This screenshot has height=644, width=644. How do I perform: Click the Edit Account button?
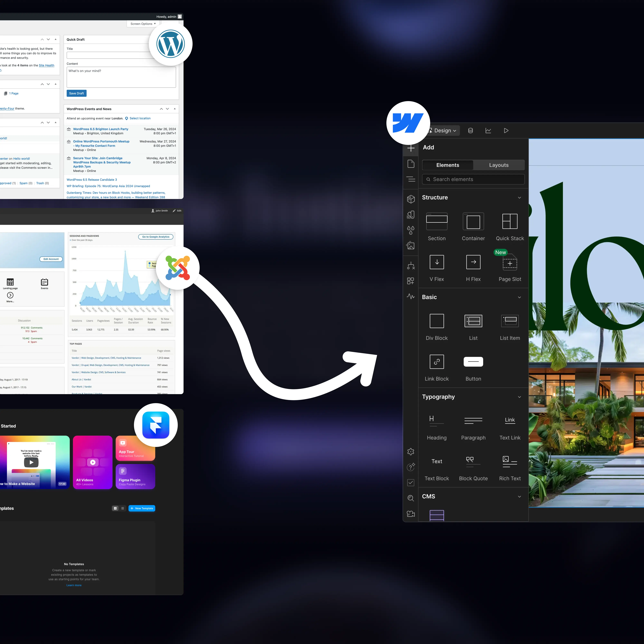51,259
